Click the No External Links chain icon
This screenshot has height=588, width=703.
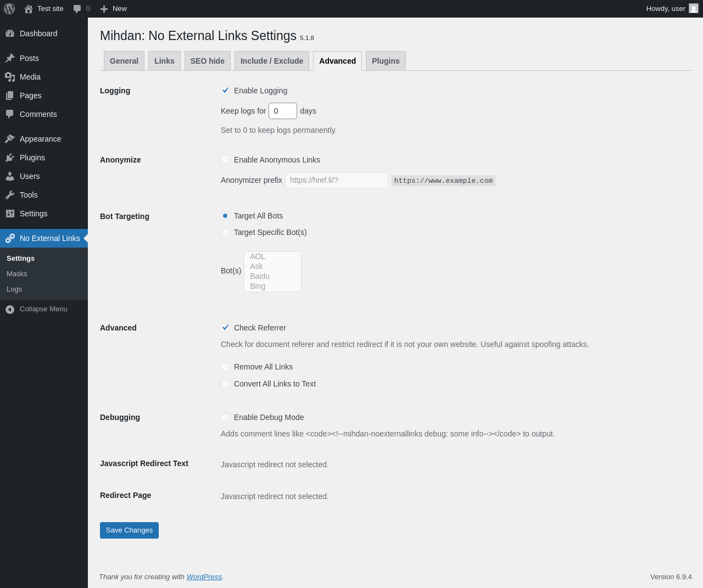[10, 238]
